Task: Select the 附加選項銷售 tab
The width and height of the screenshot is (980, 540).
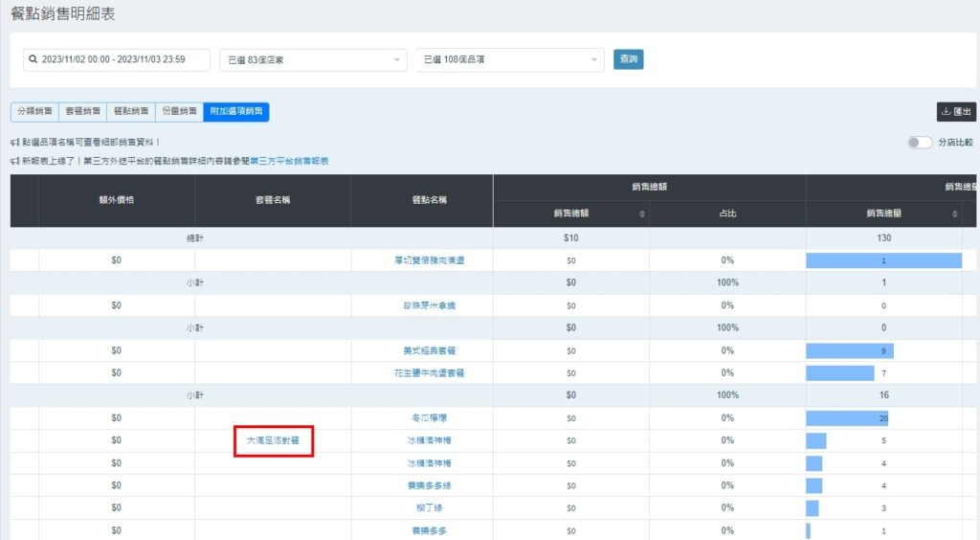Action: 236,112
